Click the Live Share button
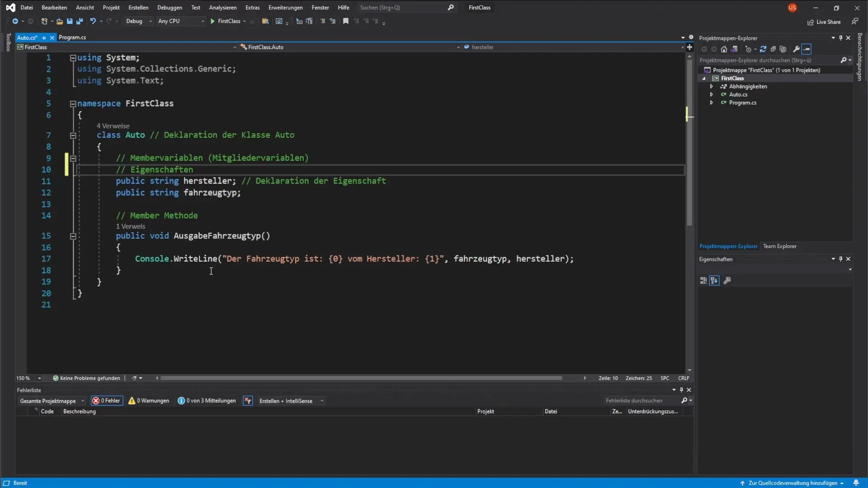This screenshot has height=488, width=868. click(824, 22)
